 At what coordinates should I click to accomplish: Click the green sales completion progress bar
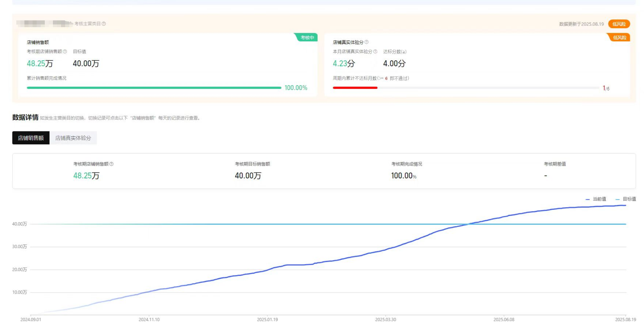(x=154, y=88)
